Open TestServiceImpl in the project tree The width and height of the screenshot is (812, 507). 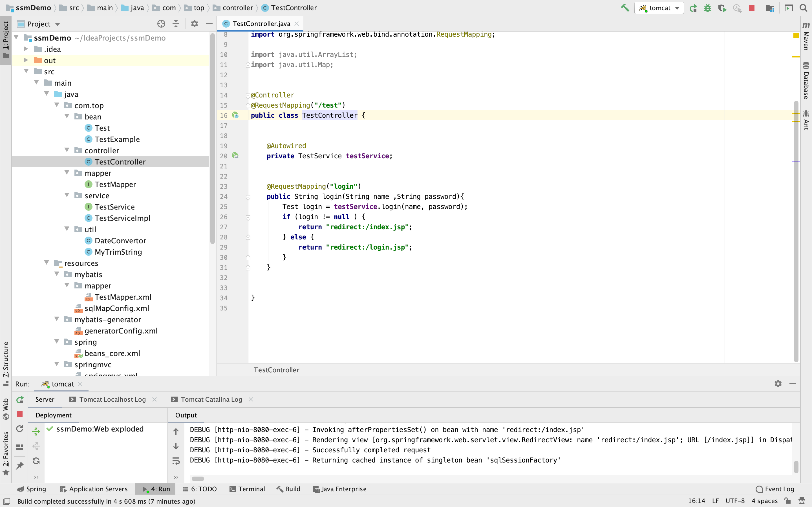(x=122, y=218)
